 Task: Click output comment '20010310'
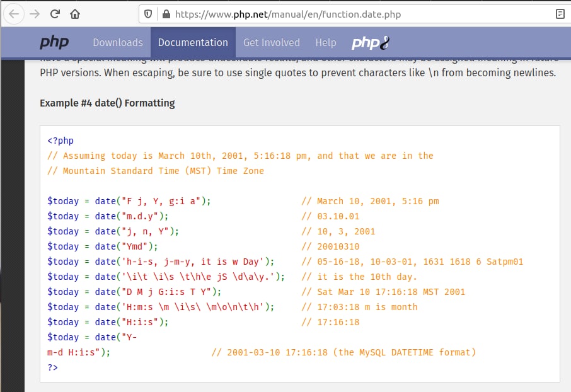pos(338,246)
